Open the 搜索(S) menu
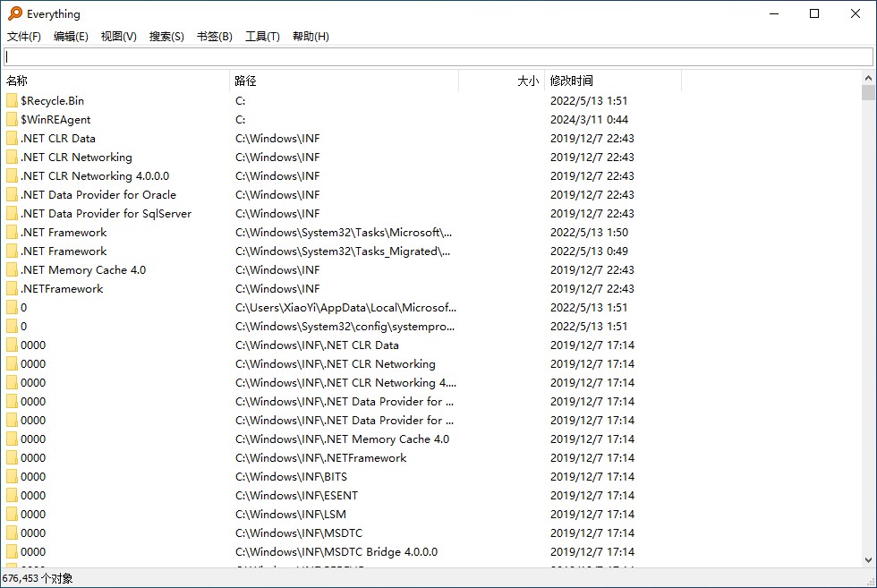The width and height of the screenshot is (877, 588). pos(166,37)
